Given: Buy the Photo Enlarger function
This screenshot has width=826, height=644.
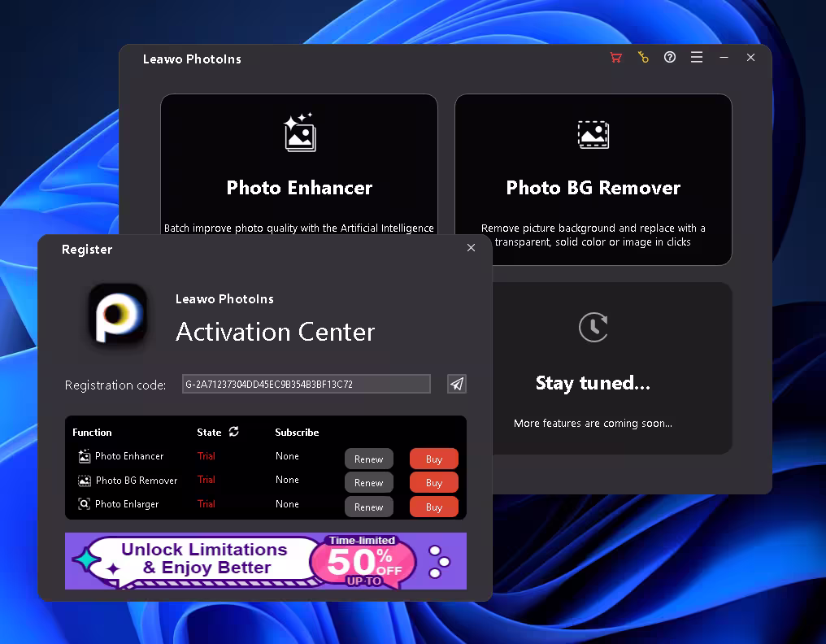Looking at the screenshot, I should click(434, 507).
